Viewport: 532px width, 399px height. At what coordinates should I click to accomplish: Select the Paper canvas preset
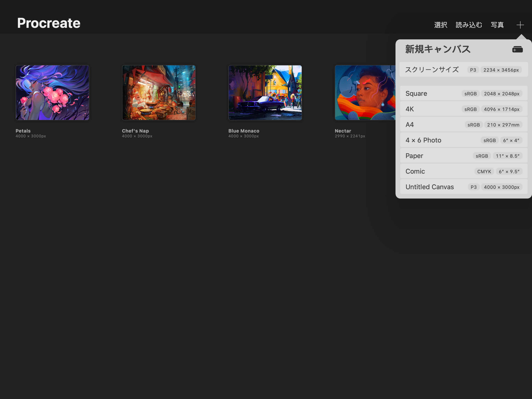[x=463, y=156]
